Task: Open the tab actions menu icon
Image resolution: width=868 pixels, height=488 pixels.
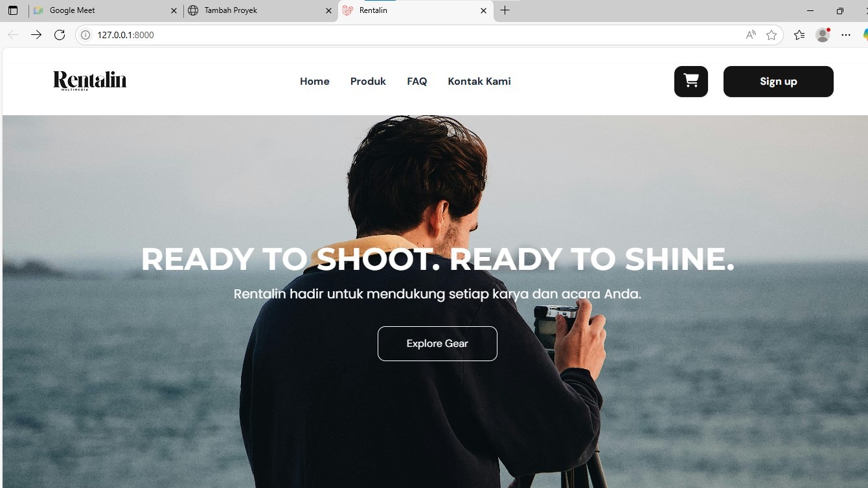Action: click(x=13, y=10)
